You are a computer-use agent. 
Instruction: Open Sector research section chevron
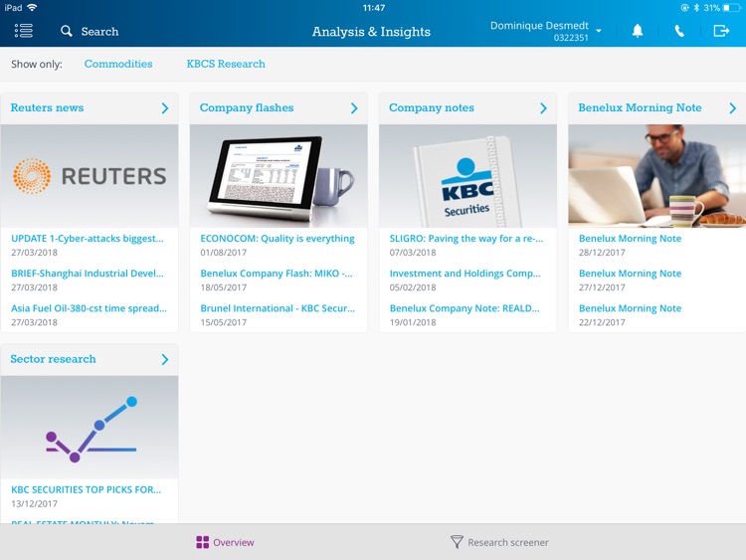164,359
